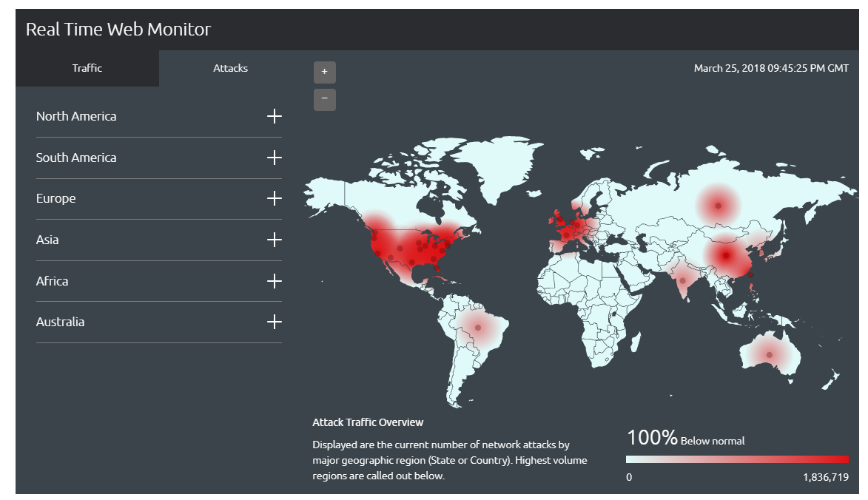Expand the Africa plus icon
Image resolution: width=868 pixels, height=500 pixels.
click(x=275, y=281)
